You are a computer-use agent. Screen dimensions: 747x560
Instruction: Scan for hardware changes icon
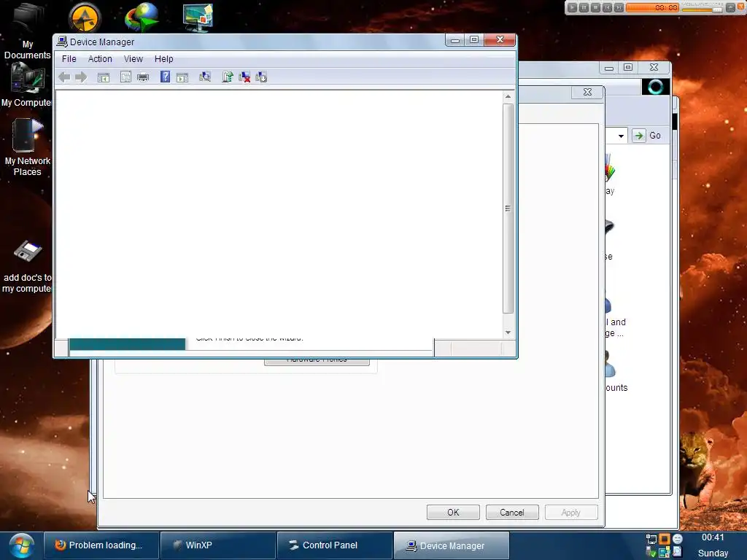(x=205, y=77)
